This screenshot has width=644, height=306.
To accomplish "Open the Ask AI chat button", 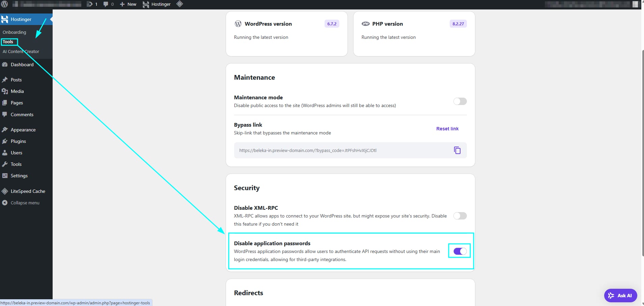I will (620, 296).
